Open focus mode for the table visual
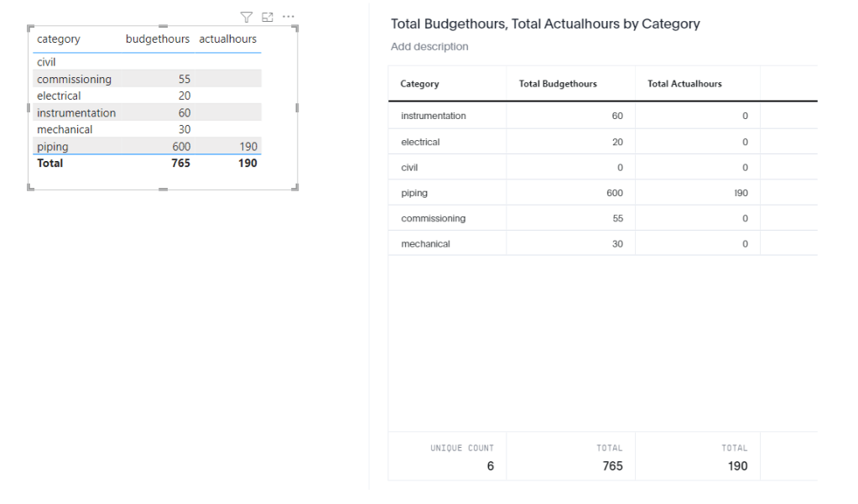858x504 pixels. pos(268,17)
